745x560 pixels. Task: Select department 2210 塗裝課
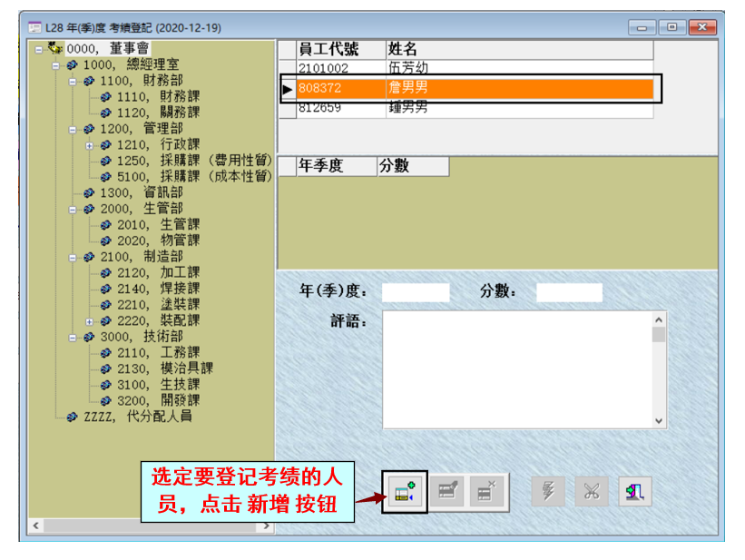coord(158,305)
